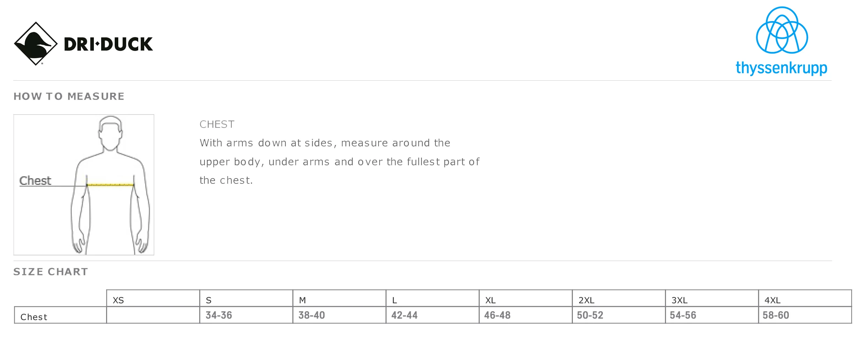Click the XS size column header
This screenshot has width=868, height=341.
click(x=153, y=298)
